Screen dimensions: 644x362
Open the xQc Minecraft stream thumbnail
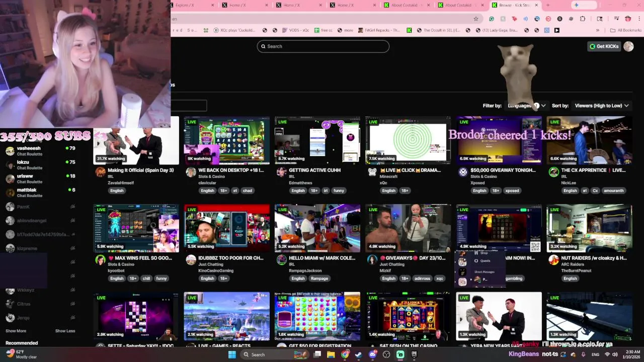point(408,140)
